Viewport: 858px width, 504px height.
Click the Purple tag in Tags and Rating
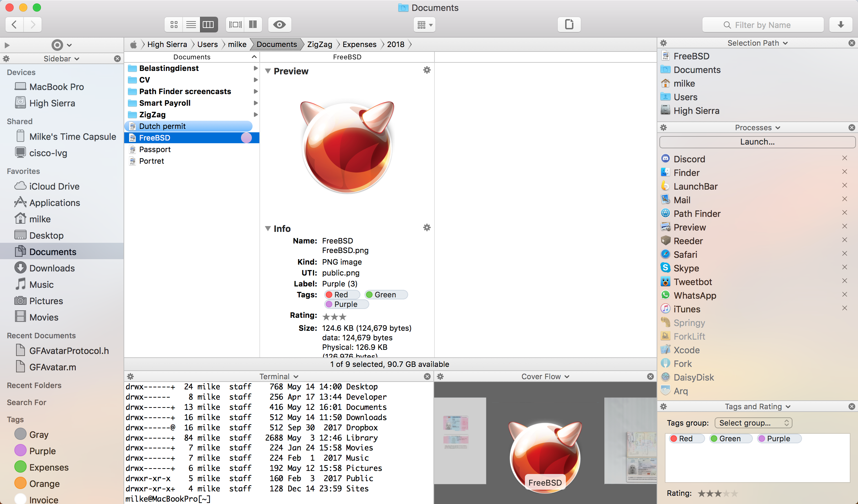(x=779, y=439)
